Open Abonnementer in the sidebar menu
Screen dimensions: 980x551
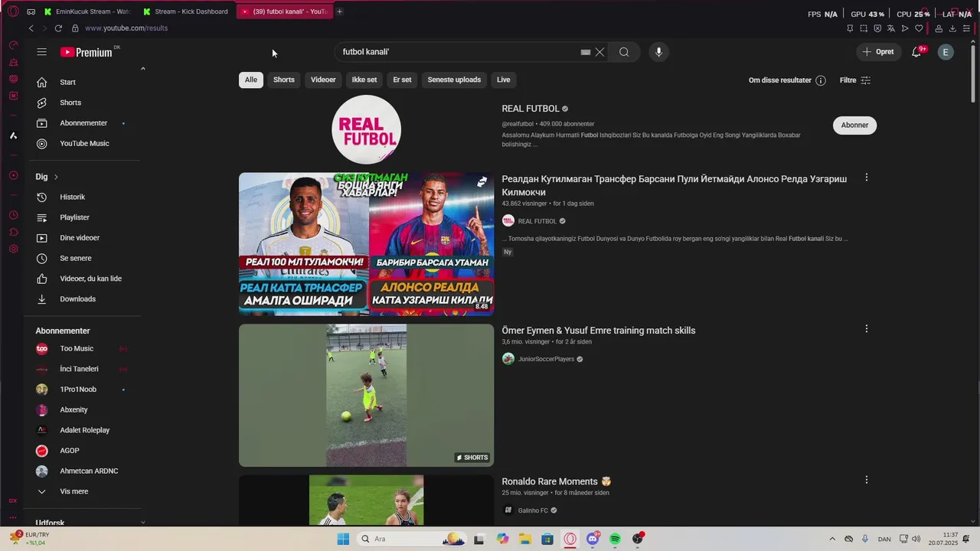pos(84,123)
